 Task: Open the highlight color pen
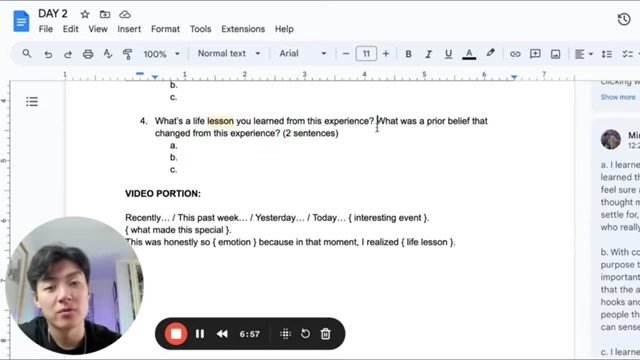click(x=490, y=53)
